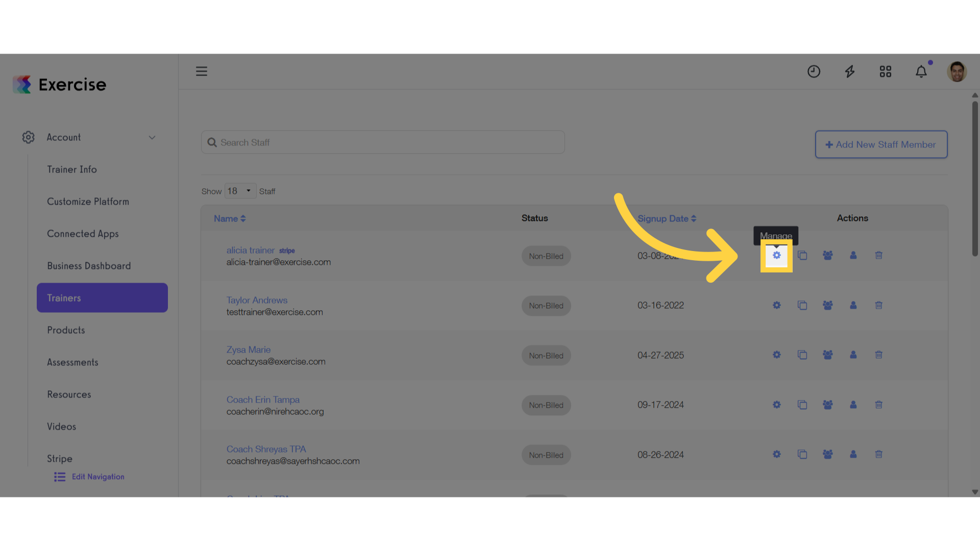Toggle the hamburger menu icon
Image resolution: width=980 pixels, height=551 pixels.
(x=202, y=71)
